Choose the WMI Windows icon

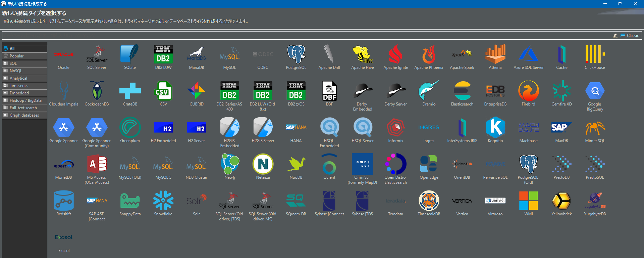528,201
